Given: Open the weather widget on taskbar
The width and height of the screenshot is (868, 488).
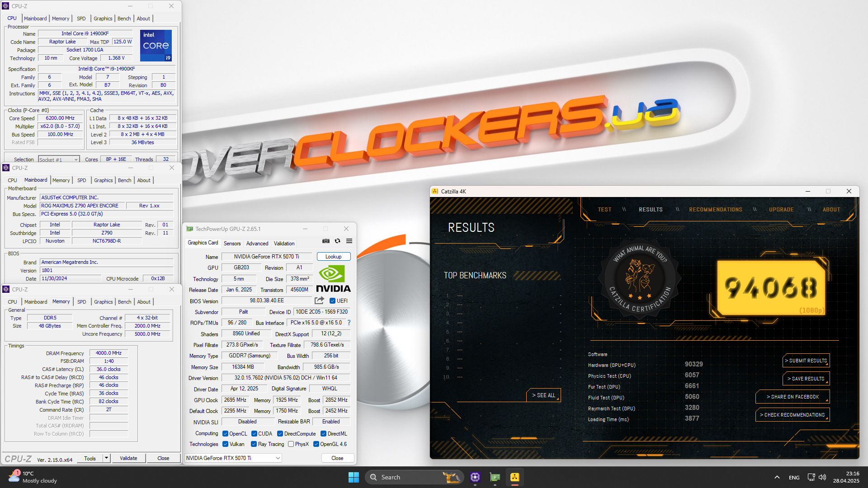Looking at the screenshot, I should point(33,477).
